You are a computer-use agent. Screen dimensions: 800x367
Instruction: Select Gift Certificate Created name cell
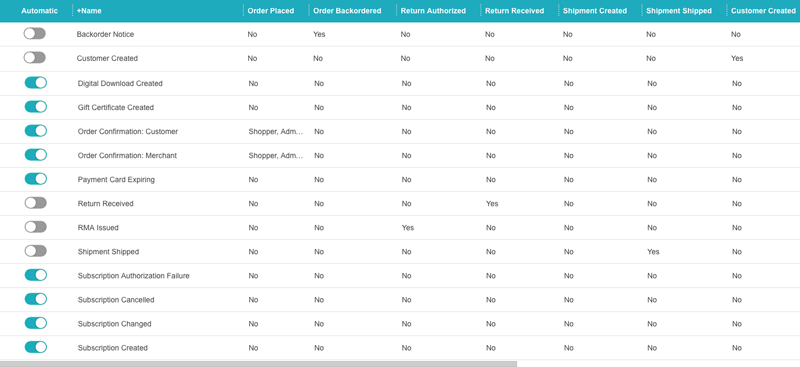115,107
